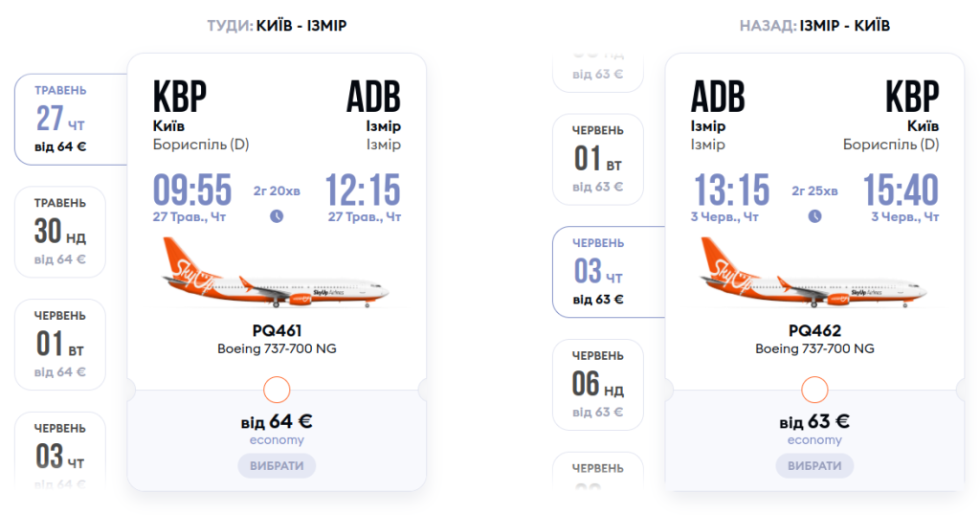Select return date Червень 01 Вт
980x515 pixels.
pyautogui.click(x=598, y=159)
